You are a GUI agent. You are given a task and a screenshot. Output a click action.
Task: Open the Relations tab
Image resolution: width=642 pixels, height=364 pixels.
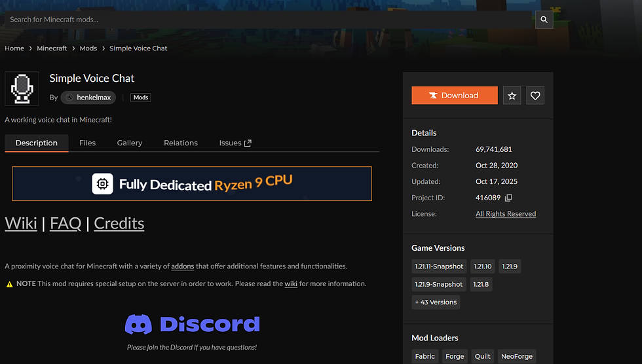tap(181, 143)
